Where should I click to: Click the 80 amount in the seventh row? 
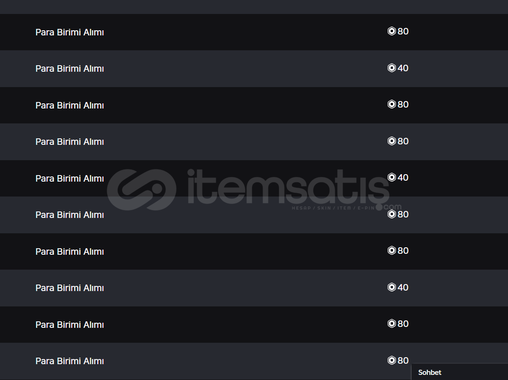(x=403, y=251)
